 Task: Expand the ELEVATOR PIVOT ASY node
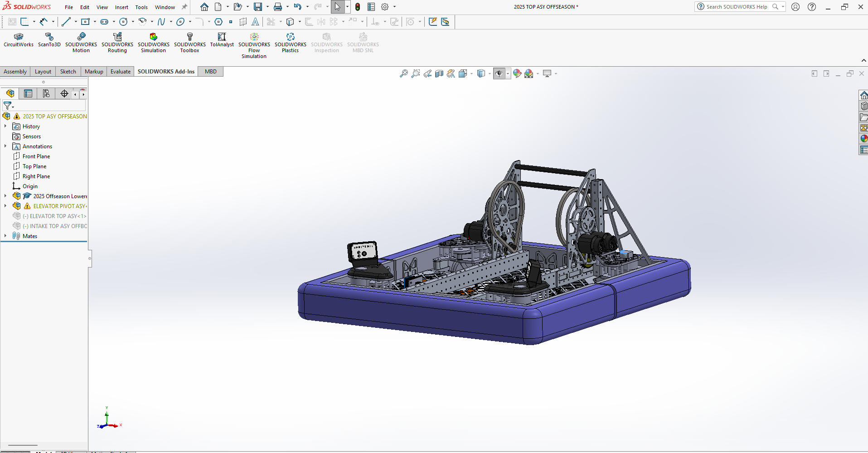point(5,206)
